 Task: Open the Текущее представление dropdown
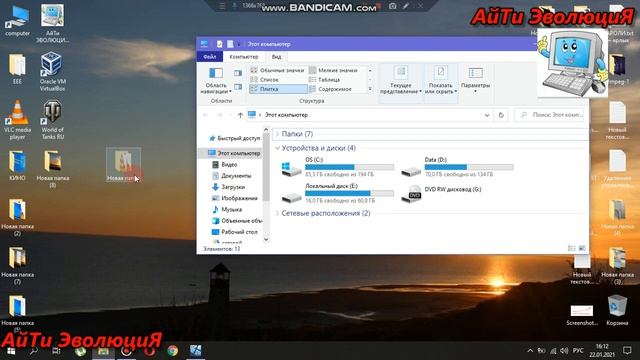[400, 80]
